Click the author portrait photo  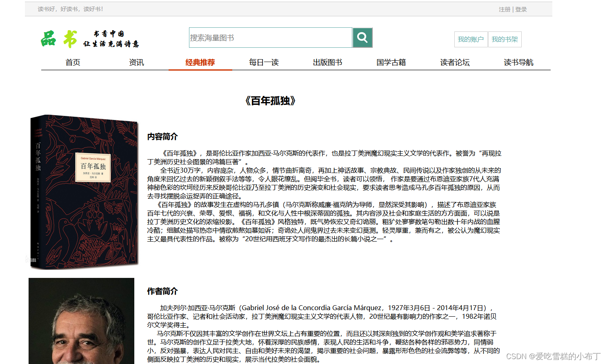coord(81,321)
